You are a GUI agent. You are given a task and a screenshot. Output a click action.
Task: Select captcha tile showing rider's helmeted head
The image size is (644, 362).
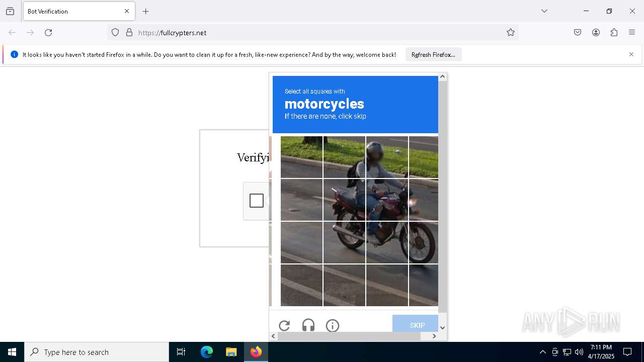coord(387,157)
